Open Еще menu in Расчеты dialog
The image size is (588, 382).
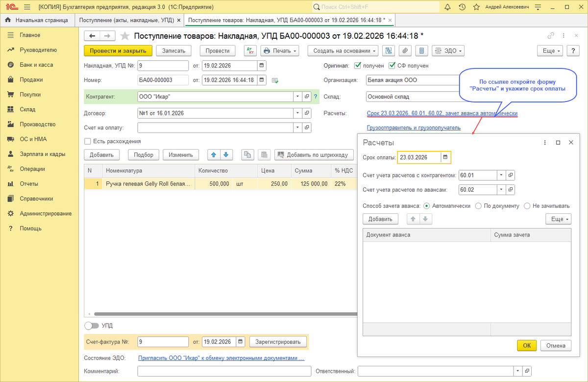pos(559,219)
